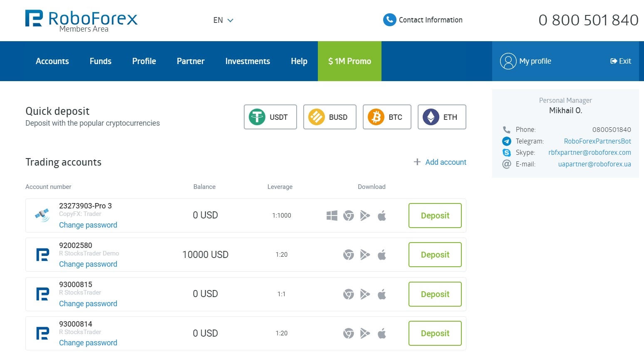Screen dimensions: 644x352
Task: Open Apple app for account 93000814
Action: (x=382, y=333)
